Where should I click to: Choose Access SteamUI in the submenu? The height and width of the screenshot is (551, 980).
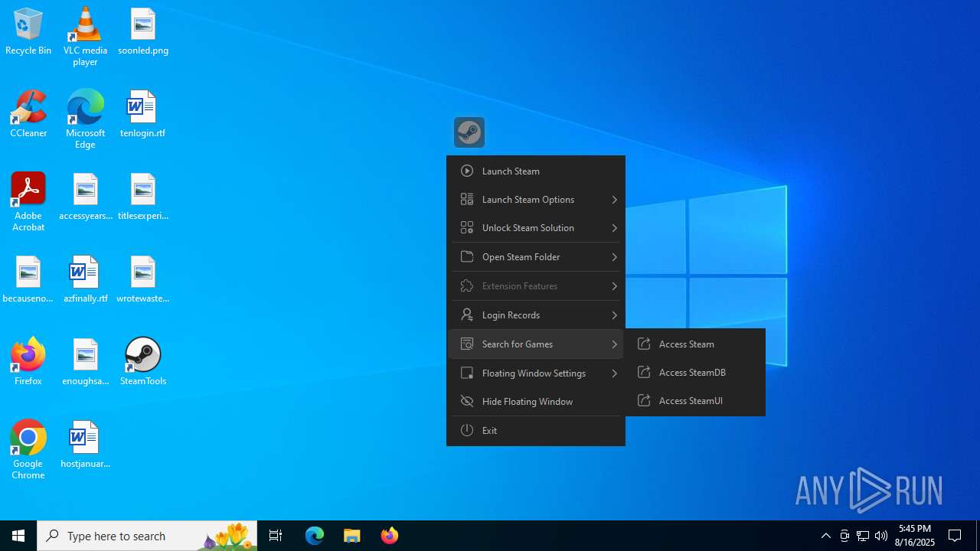pos(695,400)
